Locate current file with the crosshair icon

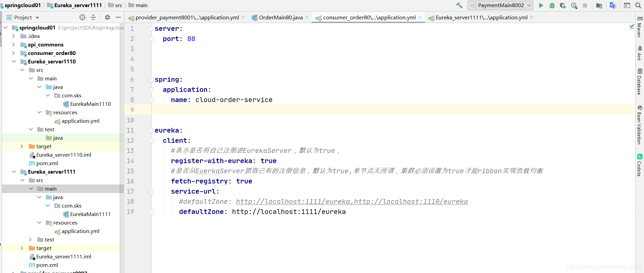click(82, 17)
